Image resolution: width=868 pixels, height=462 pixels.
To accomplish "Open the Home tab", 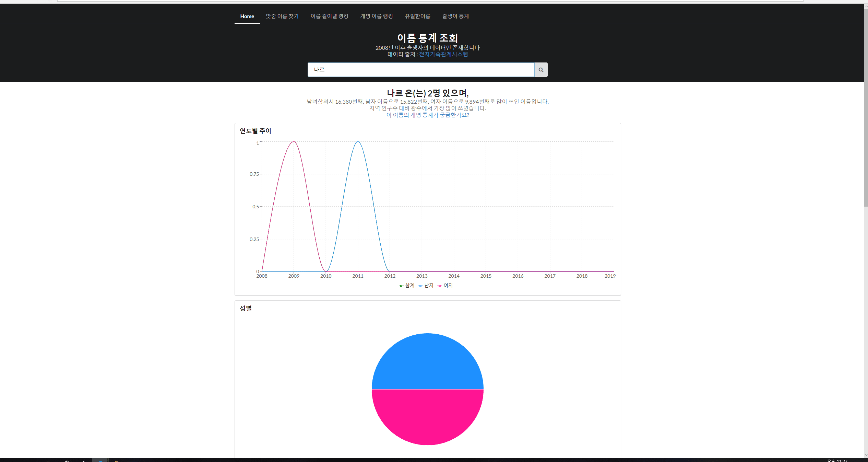I will click(x=247, y=16).
